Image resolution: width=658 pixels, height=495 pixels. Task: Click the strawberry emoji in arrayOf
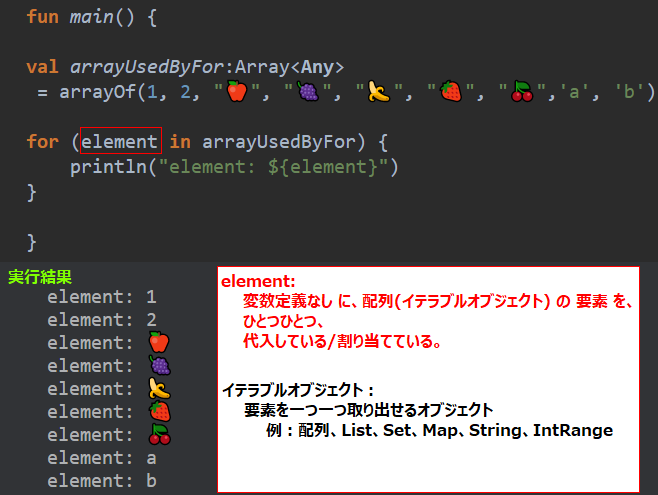click(x=451, y=91)
